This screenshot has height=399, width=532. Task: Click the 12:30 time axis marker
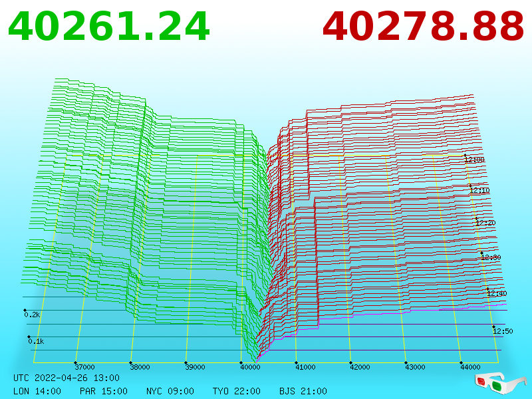tap(491, 257)
